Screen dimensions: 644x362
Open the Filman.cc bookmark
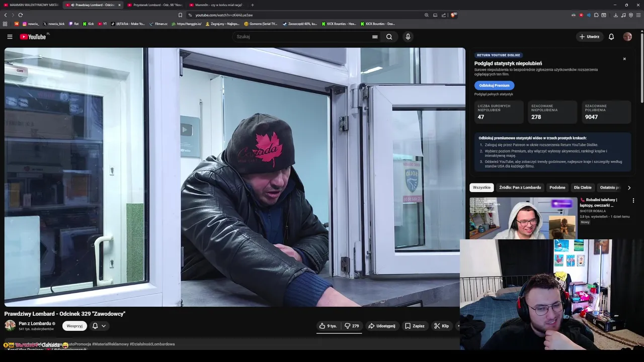point(158,24)
